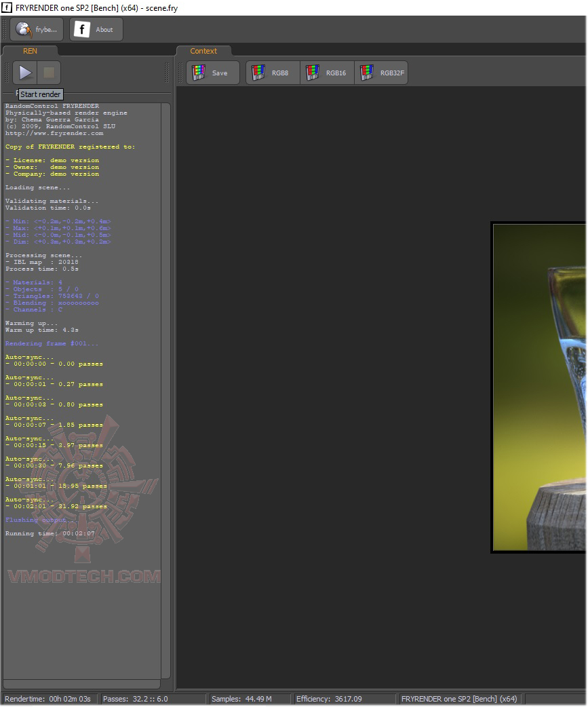Export image as RGB8
Viewport: 588px width, 707px height.
pos(273,73)
